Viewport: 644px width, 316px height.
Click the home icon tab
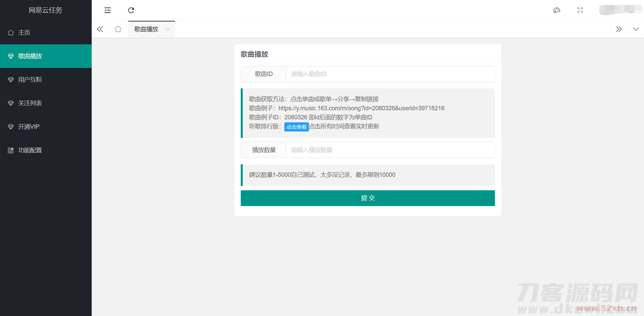[118, 29]
